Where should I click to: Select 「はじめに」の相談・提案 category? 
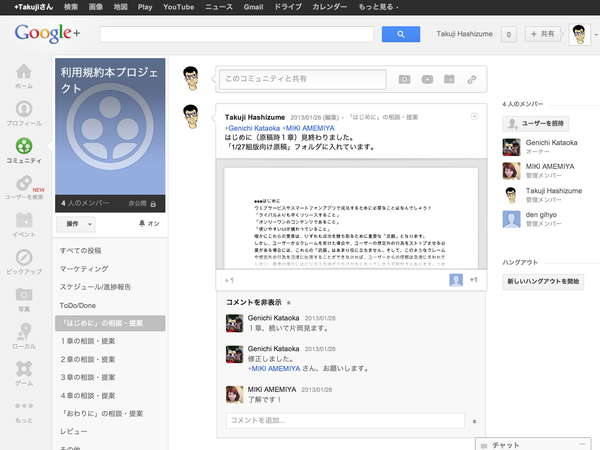[x=110, y=323]
